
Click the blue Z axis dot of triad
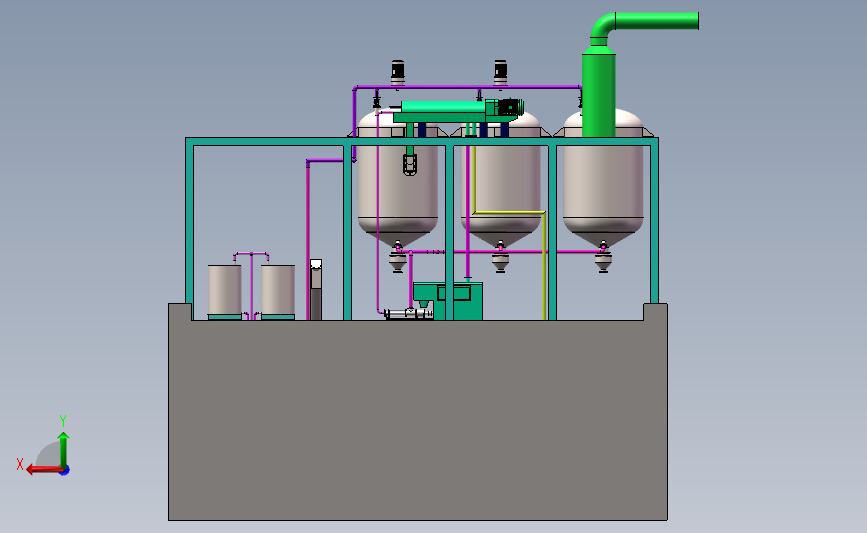[x=65, y=471]
